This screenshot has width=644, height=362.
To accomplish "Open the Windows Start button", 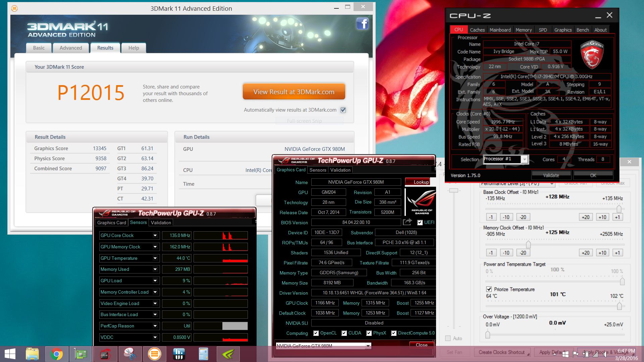I will [x=10, y=354].
